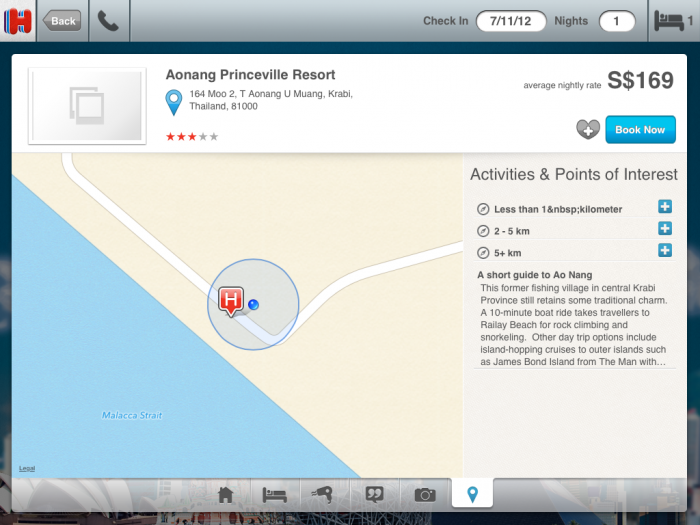This screenshot has height=525, width=700.
Task: Open the photos camera tab
Action: 425,494
